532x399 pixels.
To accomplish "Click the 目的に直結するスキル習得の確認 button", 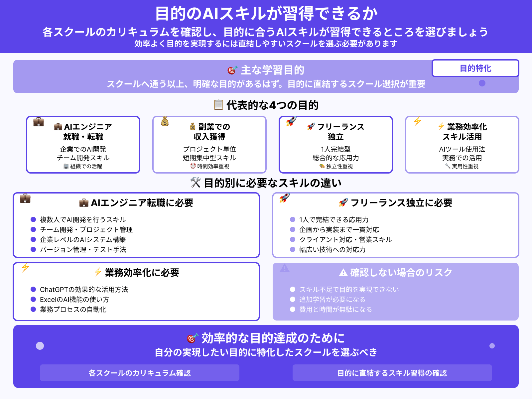I will click(392, 373).
